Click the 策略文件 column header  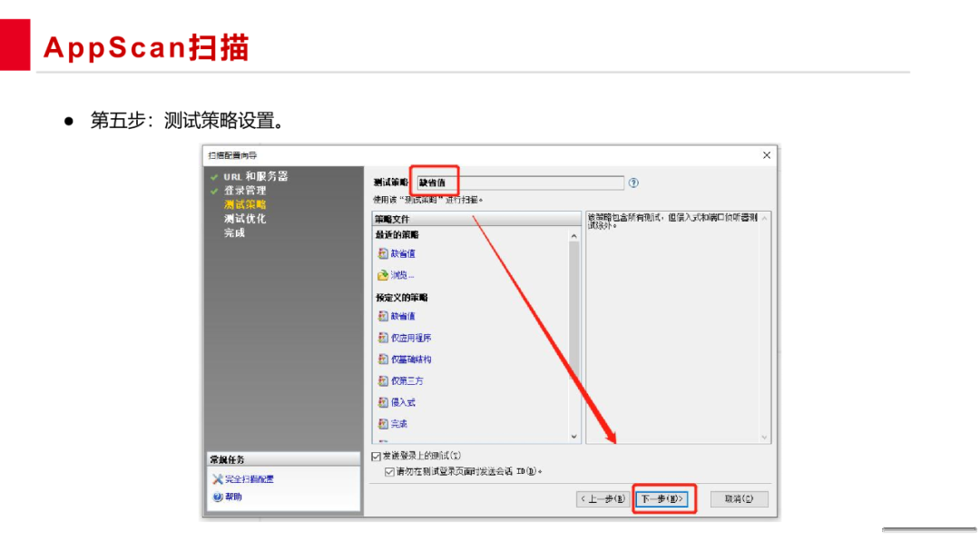pyautogui.click(x=476, y=220)
